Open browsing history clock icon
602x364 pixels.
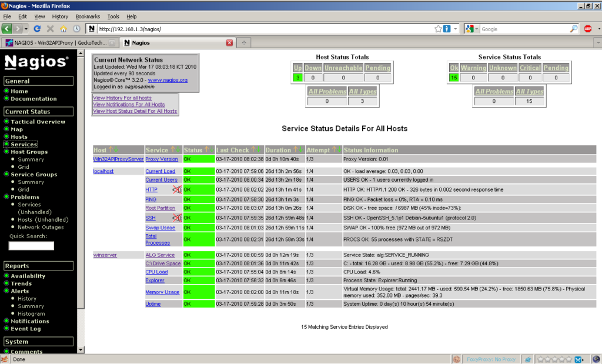pyautogui.click(x=76, y=29)
